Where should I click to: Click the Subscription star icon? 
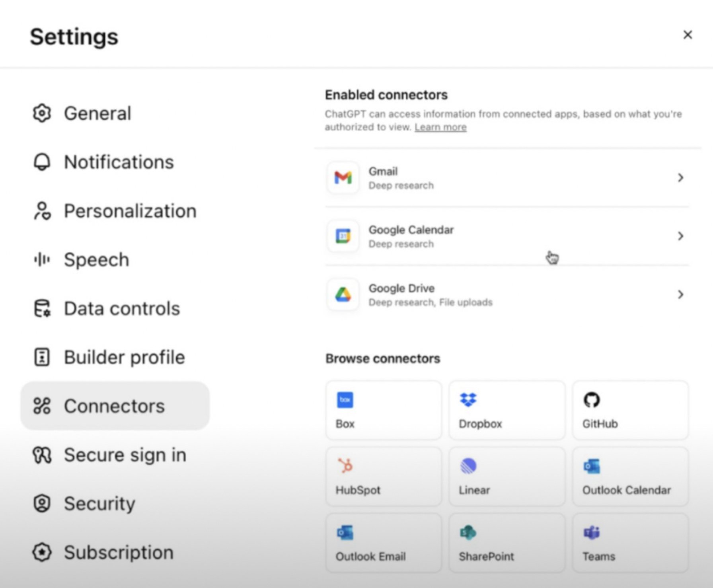tap(42, 553)
